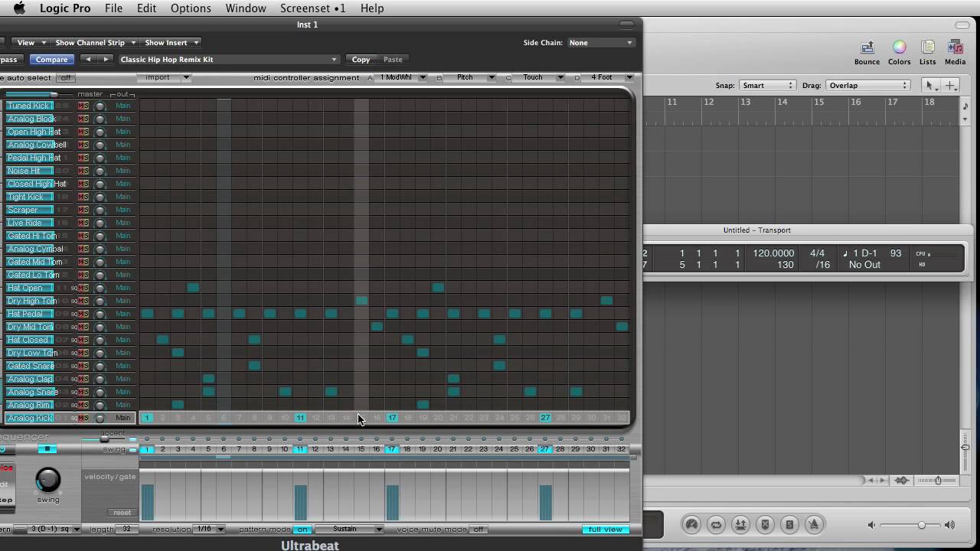980x551 pixels.
Task: Go to next preset arrow button
Action: pyautogui.click(x=106, y=59)
